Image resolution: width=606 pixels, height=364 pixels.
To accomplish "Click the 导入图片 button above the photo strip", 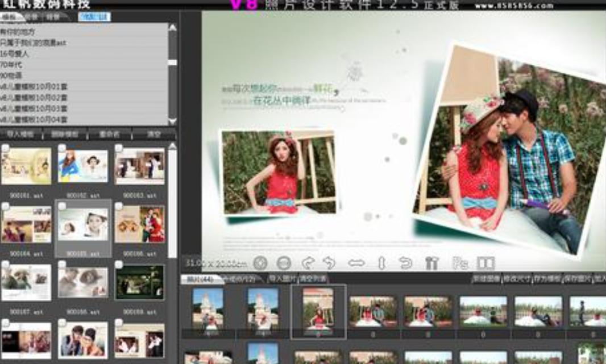I will 283,279.
